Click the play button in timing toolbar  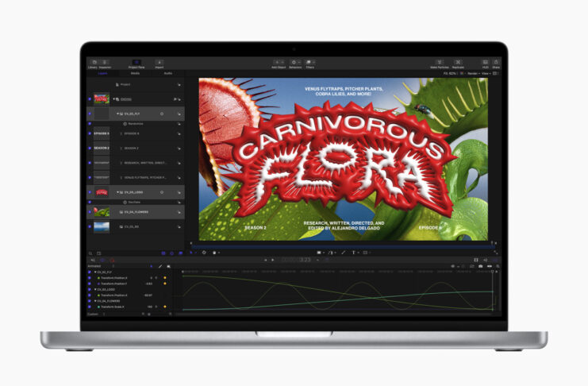[x=273, y=260]
